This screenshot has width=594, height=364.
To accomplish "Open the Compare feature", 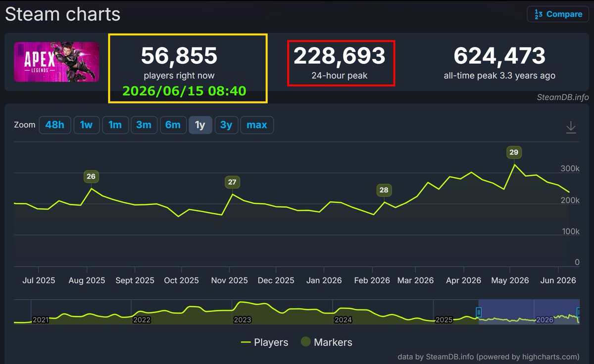I will 558,14.
